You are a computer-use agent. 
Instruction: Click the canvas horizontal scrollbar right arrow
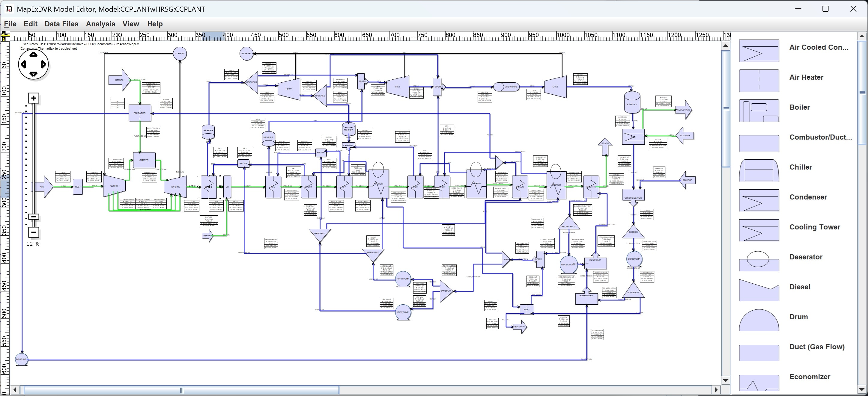[x=716, y=390]
